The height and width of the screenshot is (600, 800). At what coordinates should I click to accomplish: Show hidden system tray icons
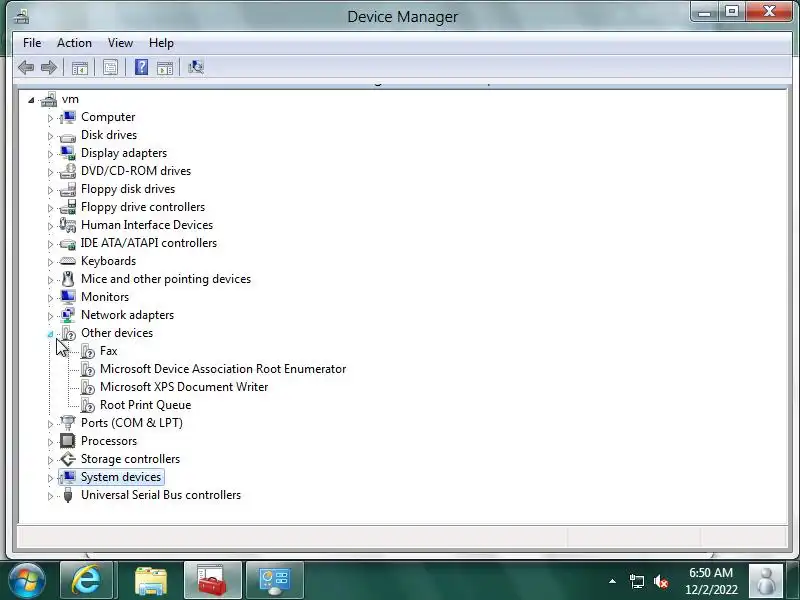[612, 581]
